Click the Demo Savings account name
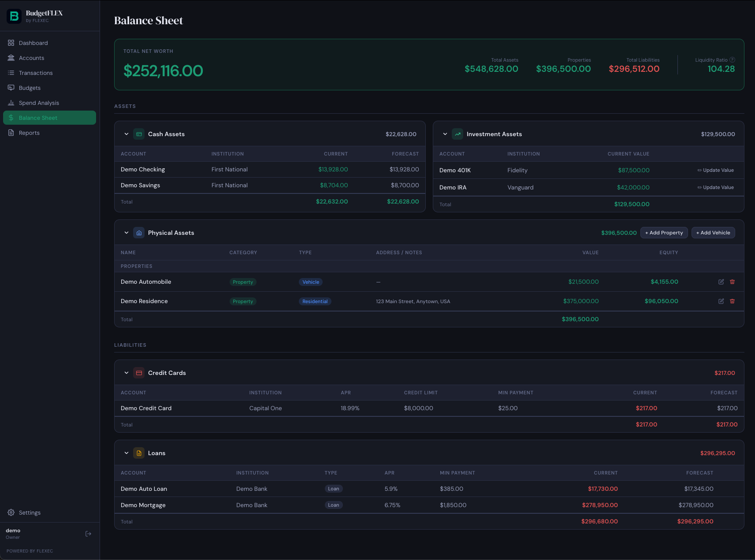Viewport: 755px width, 560px height. [140, 185]
